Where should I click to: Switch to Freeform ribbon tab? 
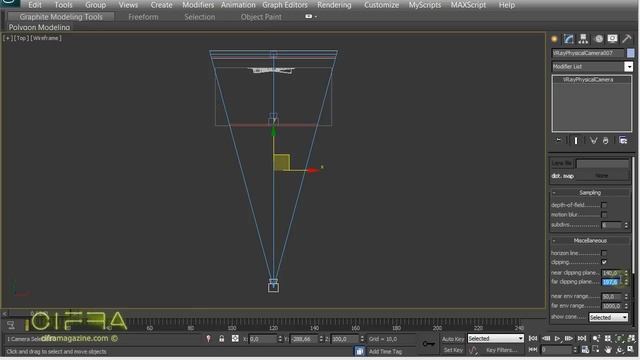pos(143,17)
